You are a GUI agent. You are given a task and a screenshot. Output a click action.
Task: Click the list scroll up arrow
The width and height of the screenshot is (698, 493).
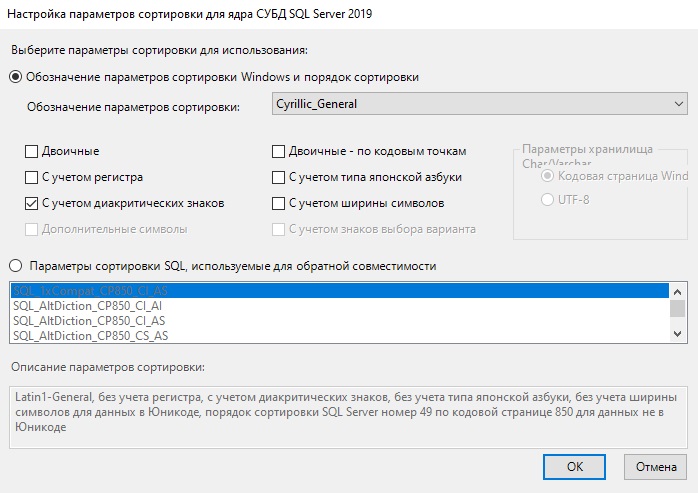click(x=678, y=292)
